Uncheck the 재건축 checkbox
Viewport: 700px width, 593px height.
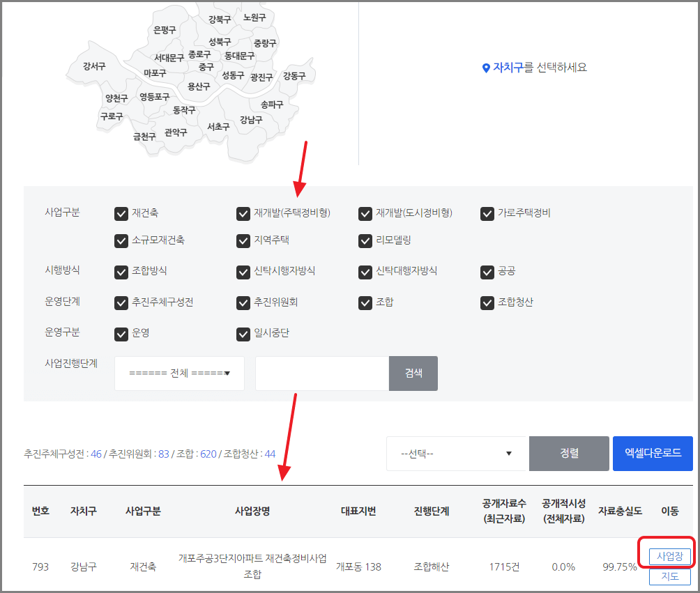point(121,213)
